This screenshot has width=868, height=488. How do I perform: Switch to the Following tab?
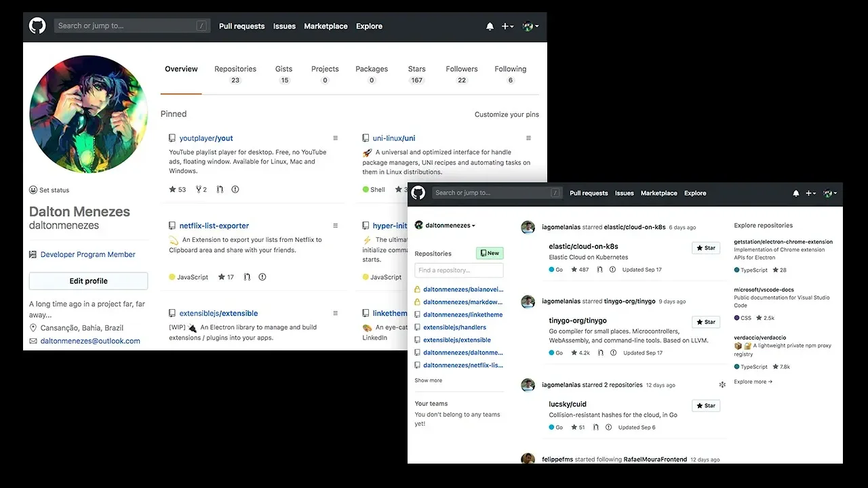click(511, 75)
